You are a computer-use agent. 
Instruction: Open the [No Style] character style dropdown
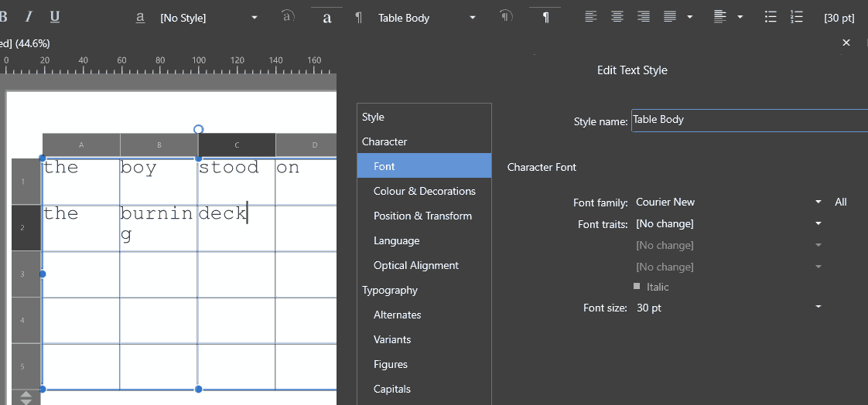coord(254,18)
